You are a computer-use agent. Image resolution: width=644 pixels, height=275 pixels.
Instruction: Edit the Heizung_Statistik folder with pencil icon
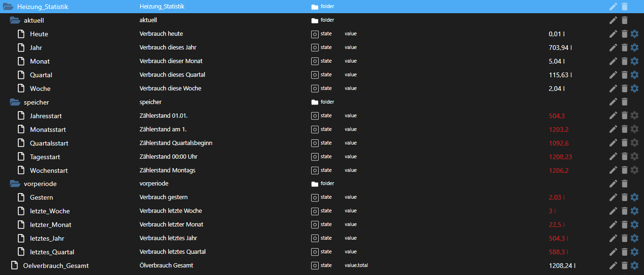(x=613, y=7)
